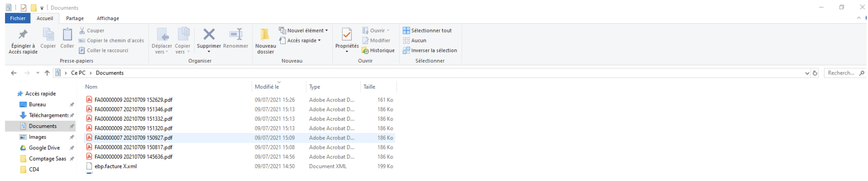Click the Supprimer X icon
Viewport: 868px width, 181px height.
(209, 34)
